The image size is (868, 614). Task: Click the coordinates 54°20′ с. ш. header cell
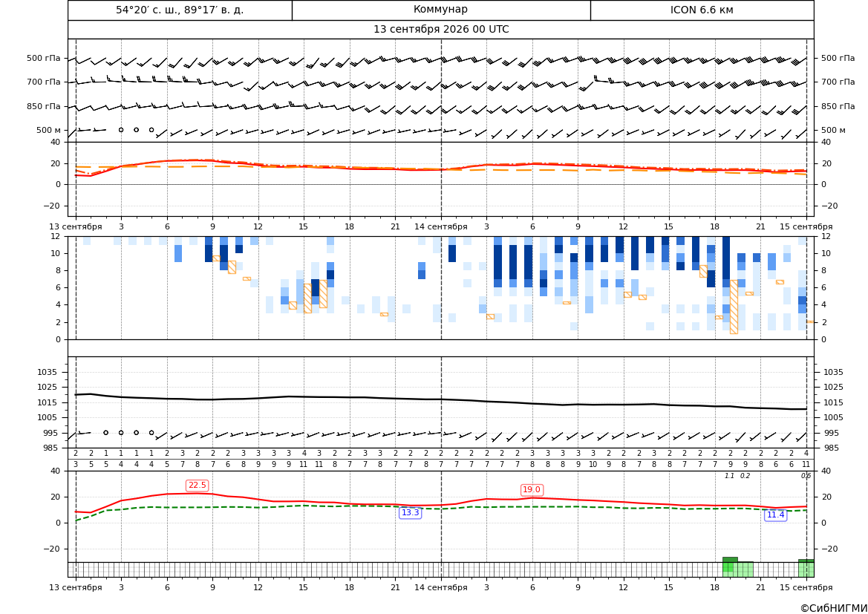[x=180, y=10]
